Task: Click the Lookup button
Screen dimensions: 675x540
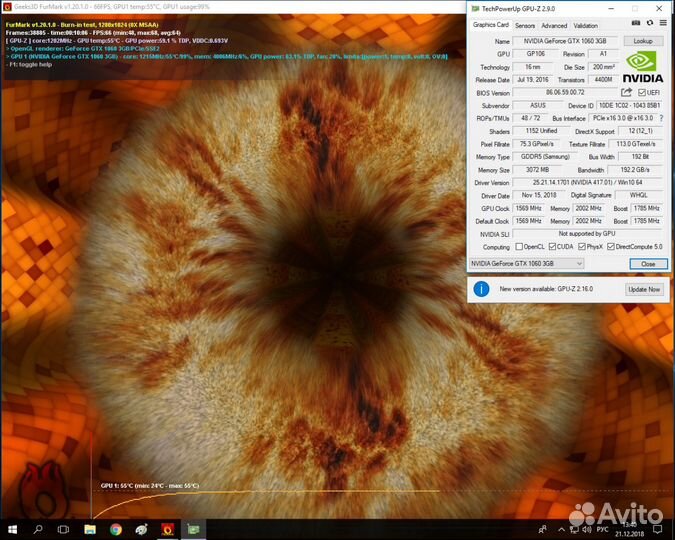Action: [643, 41]
